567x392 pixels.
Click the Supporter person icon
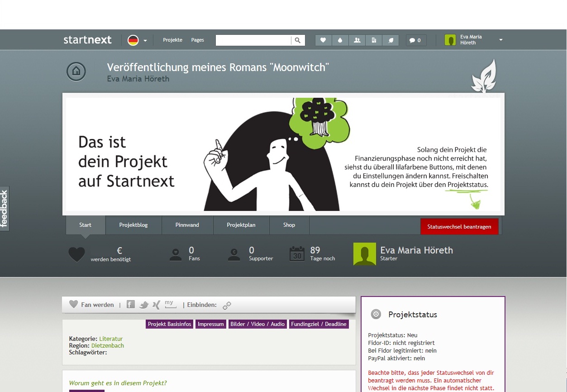(234, 254)
